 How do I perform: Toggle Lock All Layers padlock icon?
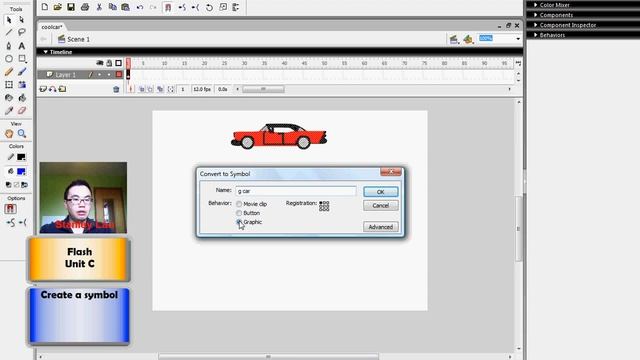coord(109,63)
